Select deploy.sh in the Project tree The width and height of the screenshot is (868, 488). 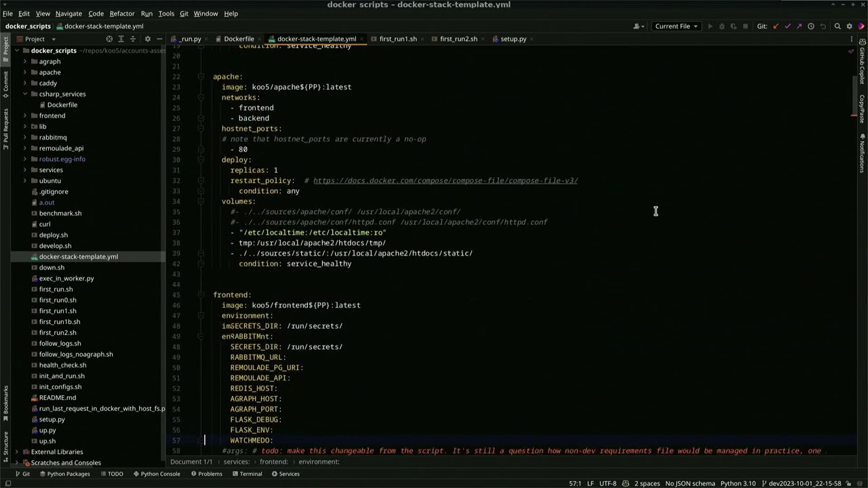click(54, 235)
